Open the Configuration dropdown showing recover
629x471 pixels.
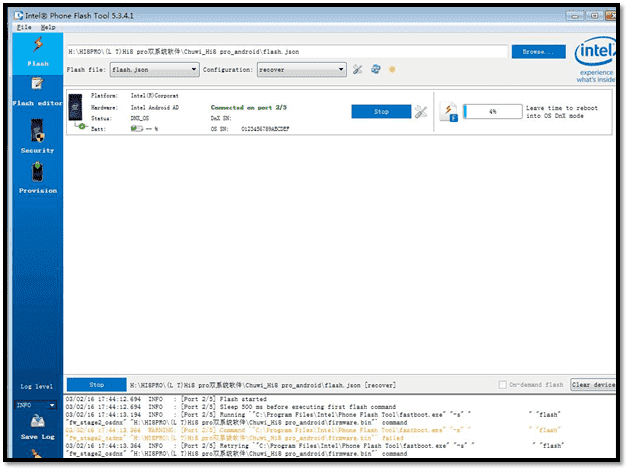click(x=302, y=70)
